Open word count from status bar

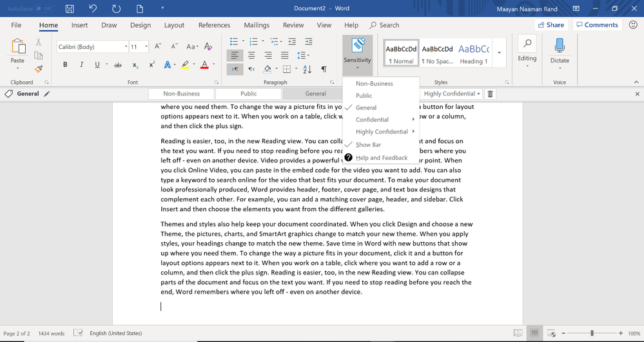52,334
